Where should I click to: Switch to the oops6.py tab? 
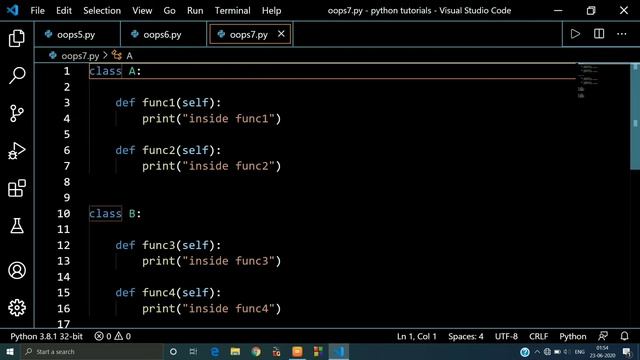pyautogui.click(x=163, y=35)
